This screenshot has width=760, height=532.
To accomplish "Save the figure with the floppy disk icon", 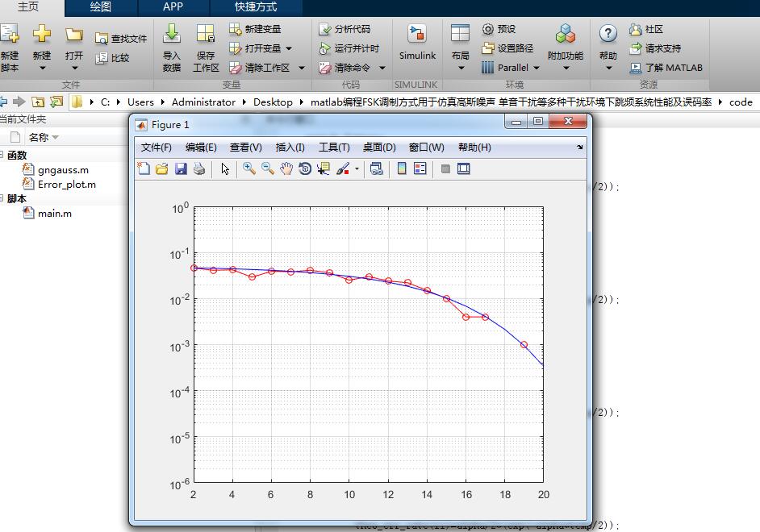I will click(x=181, y=168).
